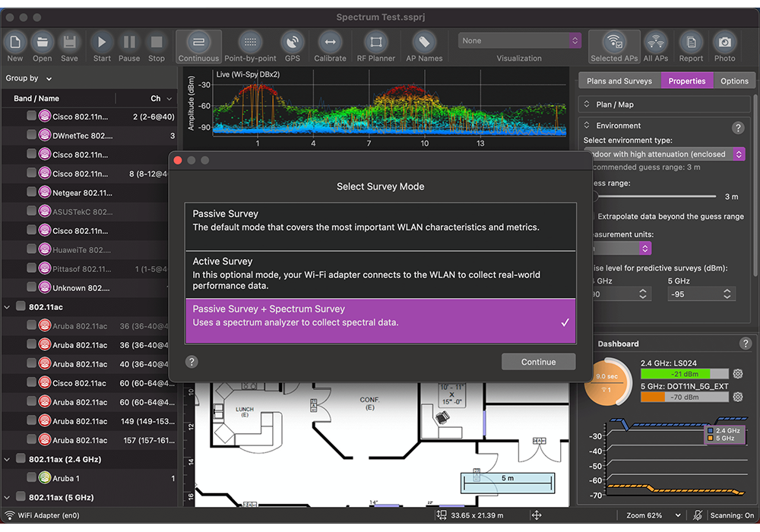Click the 2.4 GHz -21 dBm signal bar
760x532 pixels.
tap(685, 374)
